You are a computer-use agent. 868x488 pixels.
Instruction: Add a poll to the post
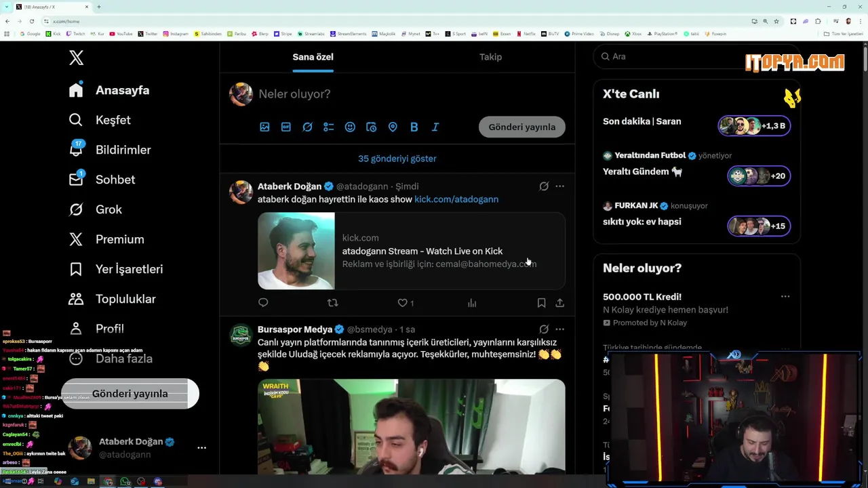click(x=329, y=127)
